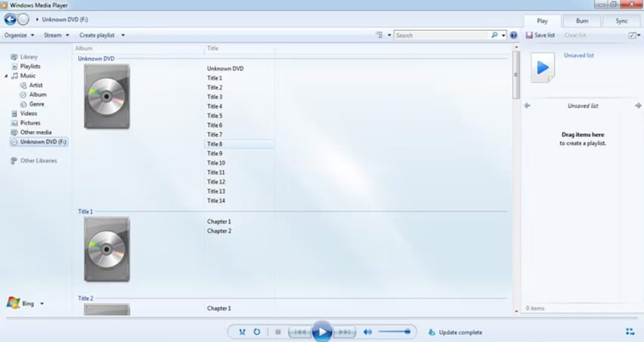
Task: Click the Title 2 group header
Action: click(85, 299)
